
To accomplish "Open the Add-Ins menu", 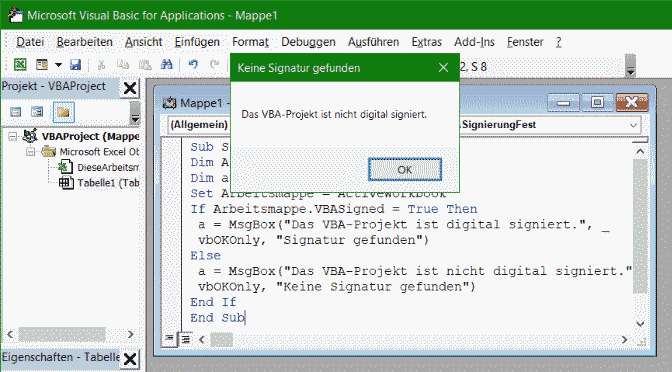I will [474, 42].
